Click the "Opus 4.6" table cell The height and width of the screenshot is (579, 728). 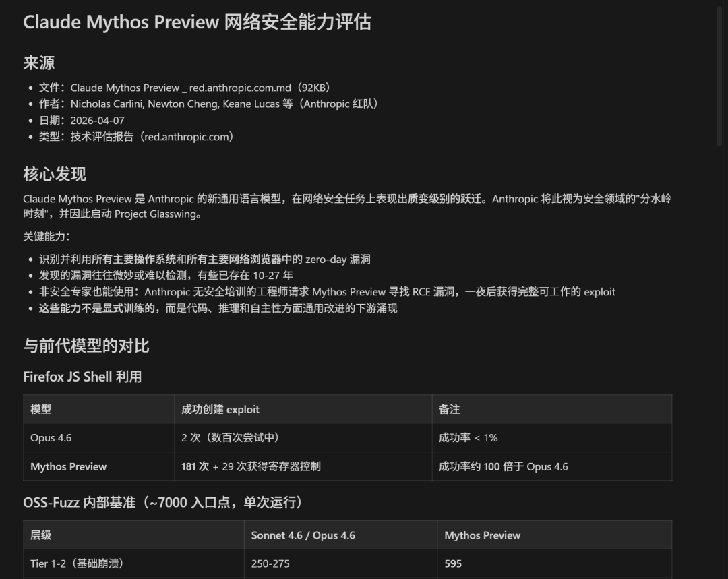(x=99, y=438)
